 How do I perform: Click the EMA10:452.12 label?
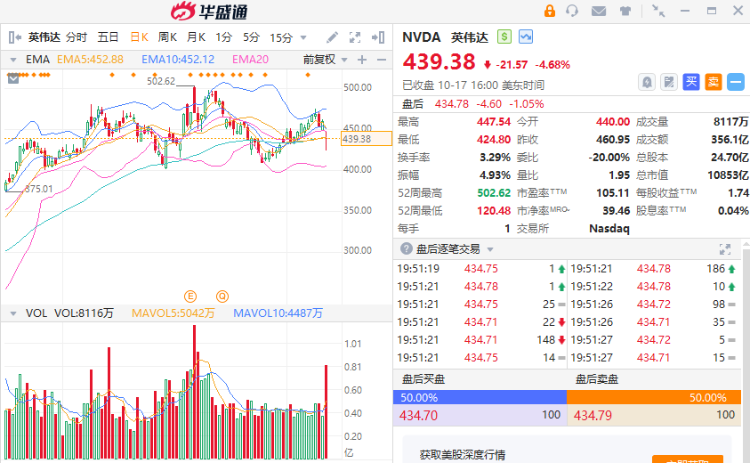click(178, 60)
